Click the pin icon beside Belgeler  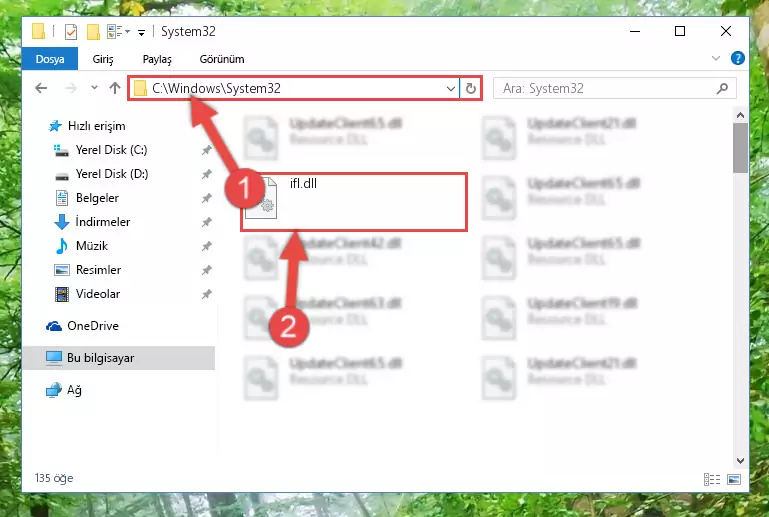206,198
